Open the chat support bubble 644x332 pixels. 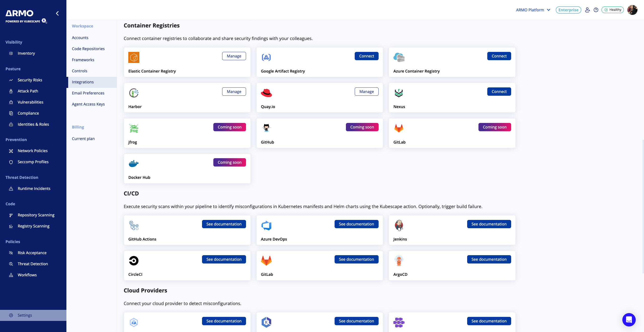click(629, 320)
